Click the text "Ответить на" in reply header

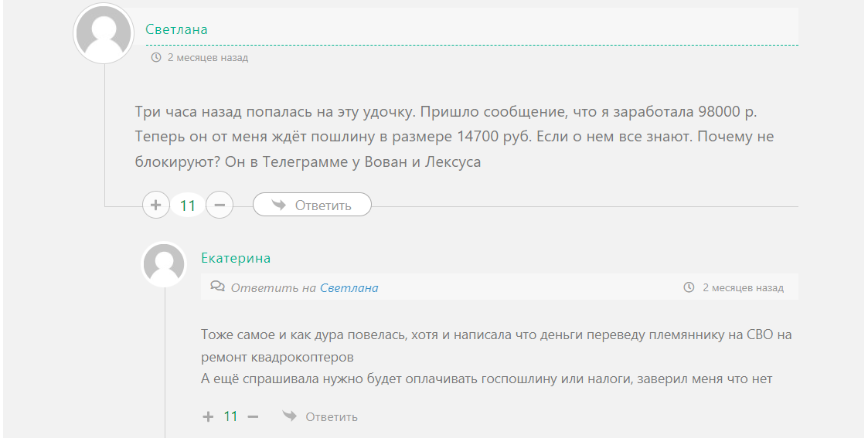point(274,287)
